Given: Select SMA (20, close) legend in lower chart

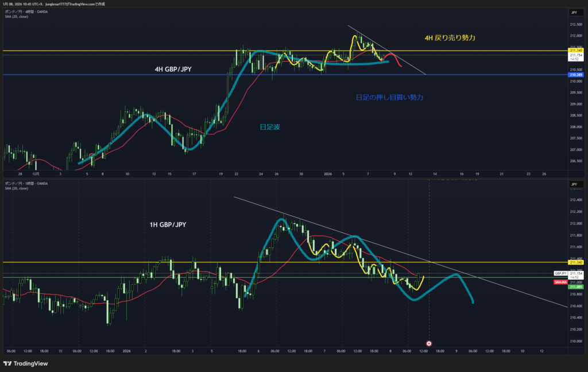Looking at the screenshot, I should coord(16,188).
